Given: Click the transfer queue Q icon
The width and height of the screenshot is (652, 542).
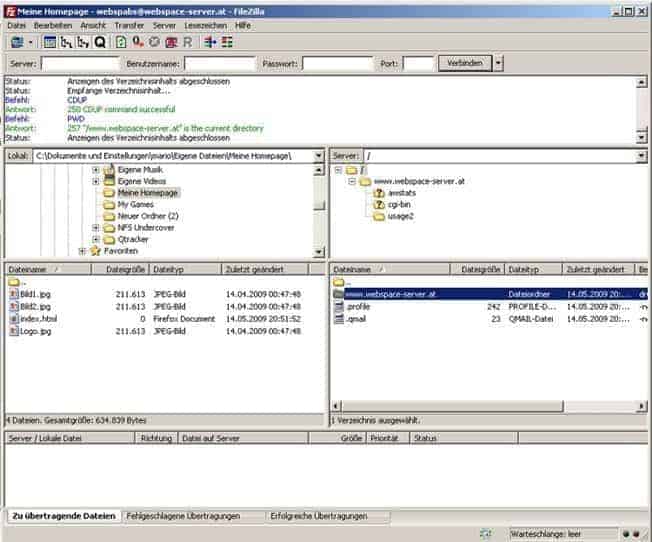Looking at the screenshot, I should point(100,42).
